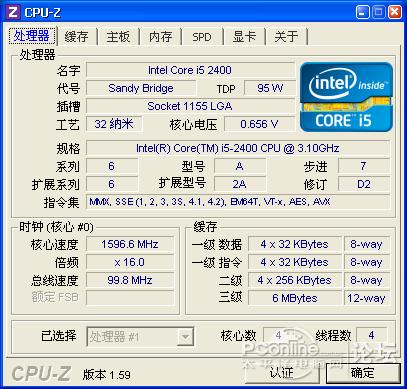Click the empty 额定 FSB field
This screenshot has height=389, width=407.
pos(130,298)
